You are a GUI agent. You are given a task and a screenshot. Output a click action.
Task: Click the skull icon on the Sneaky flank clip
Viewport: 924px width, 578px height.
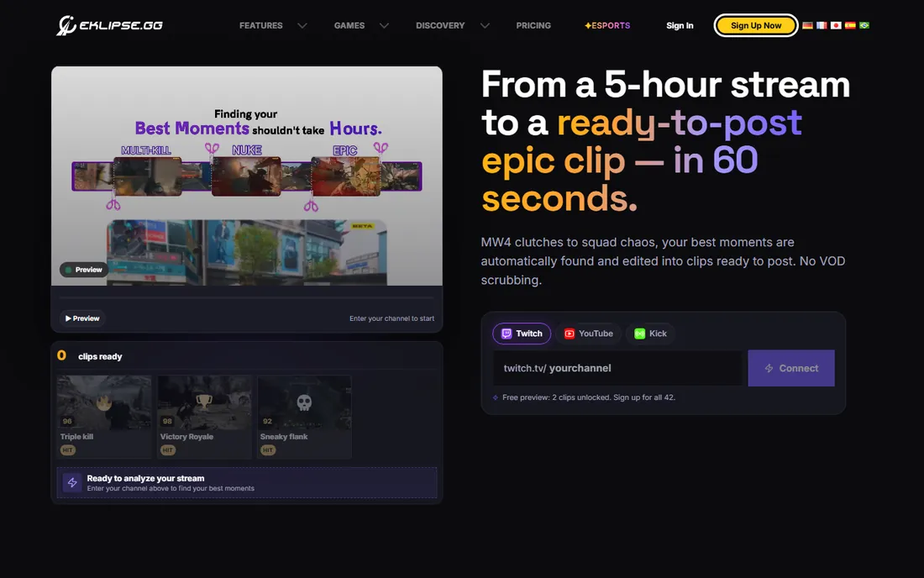pos(304,402)
